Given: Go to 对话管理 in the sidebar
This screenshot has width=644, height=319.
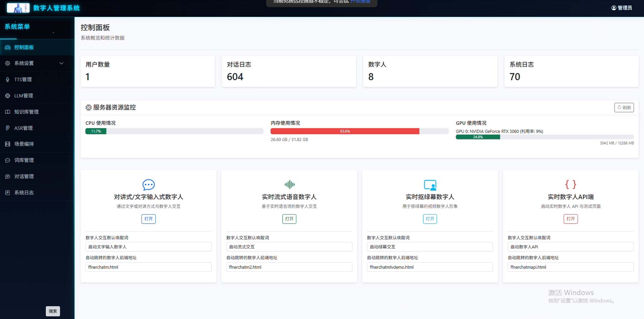Looking at the screenshot, I should 24,176.
